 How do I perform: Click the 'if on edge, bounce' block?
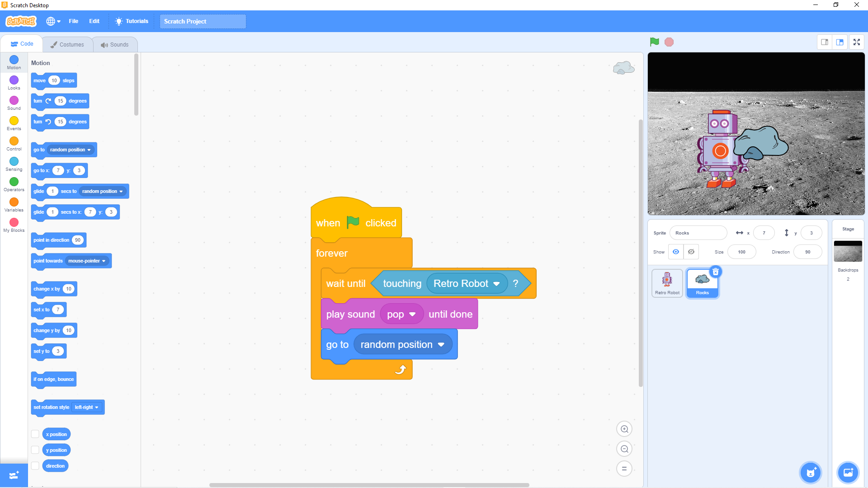[x=53, y=380]
